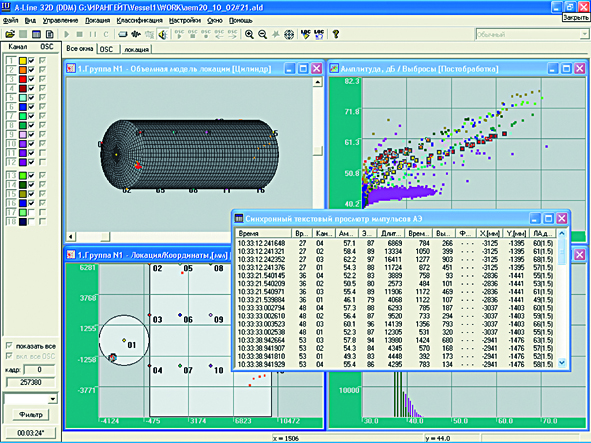Viewport: 591px width, 443px height.
Task: Click the OSC next arrow icon
Action: 232,34
